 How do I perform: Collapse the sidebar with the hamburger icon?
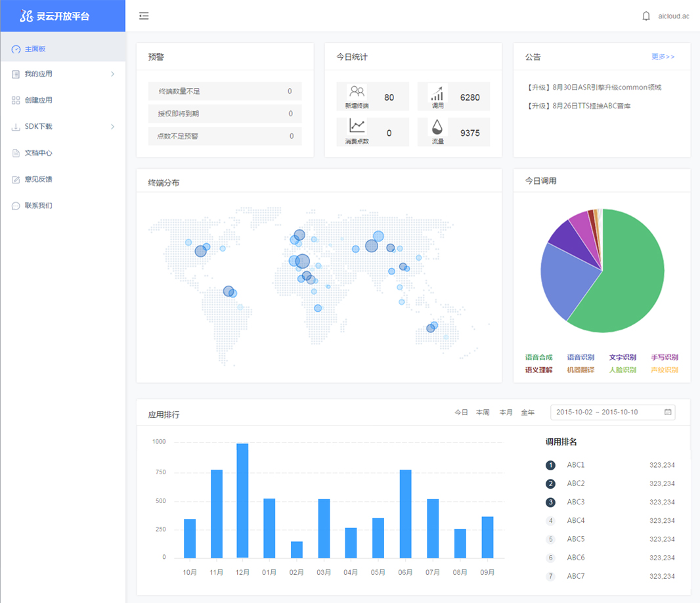[x=144, y=16]
